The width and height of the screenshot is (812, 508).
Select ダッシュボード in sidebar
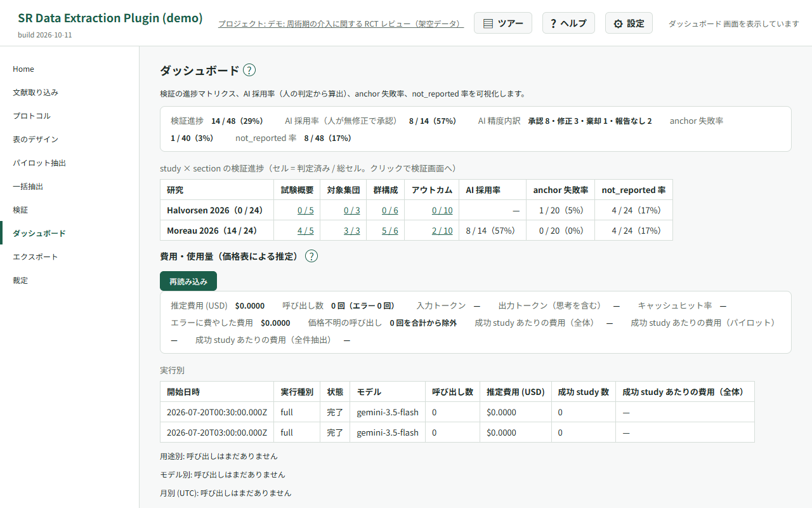70,234
